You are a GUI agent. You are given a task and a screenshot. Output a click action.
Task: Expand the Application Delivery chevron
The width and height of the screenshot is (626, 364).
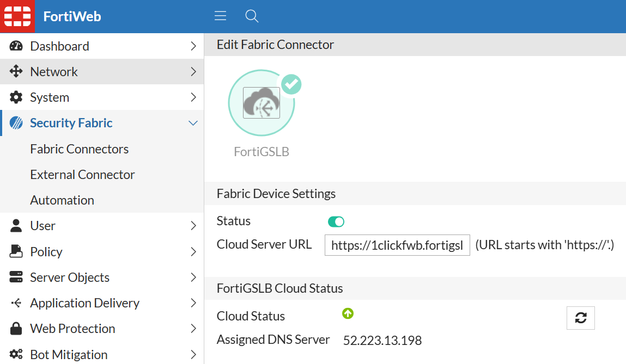[x=193, y=303]
